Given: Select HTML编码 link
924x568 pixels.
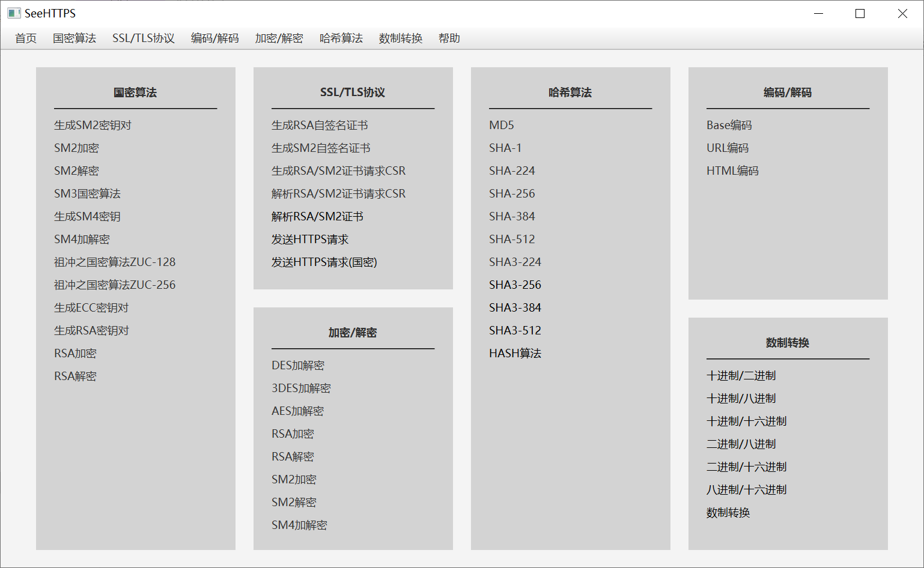Looking at the screenshot, I should pos(732,171).
